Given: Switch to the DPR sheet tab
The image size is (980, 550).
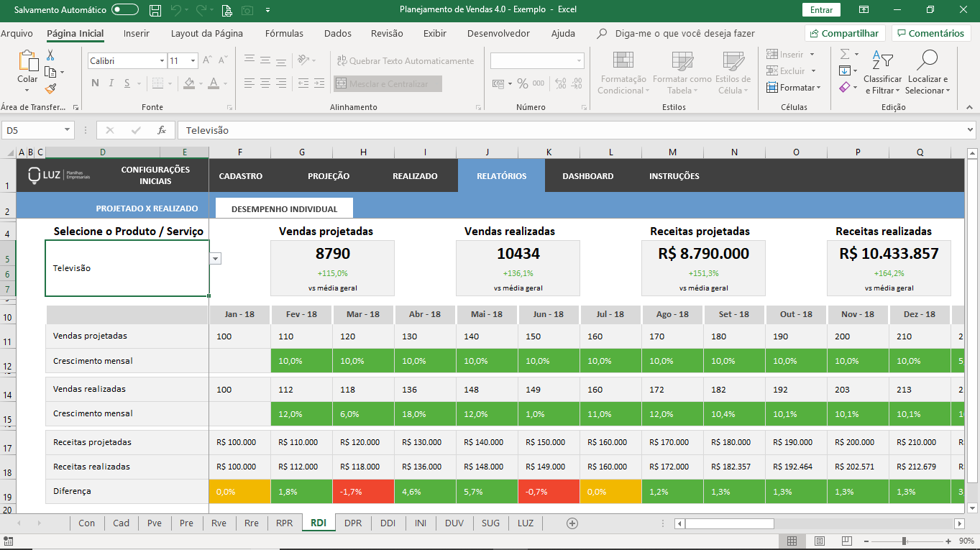Looking at the screenshot, I should (352, 523).
